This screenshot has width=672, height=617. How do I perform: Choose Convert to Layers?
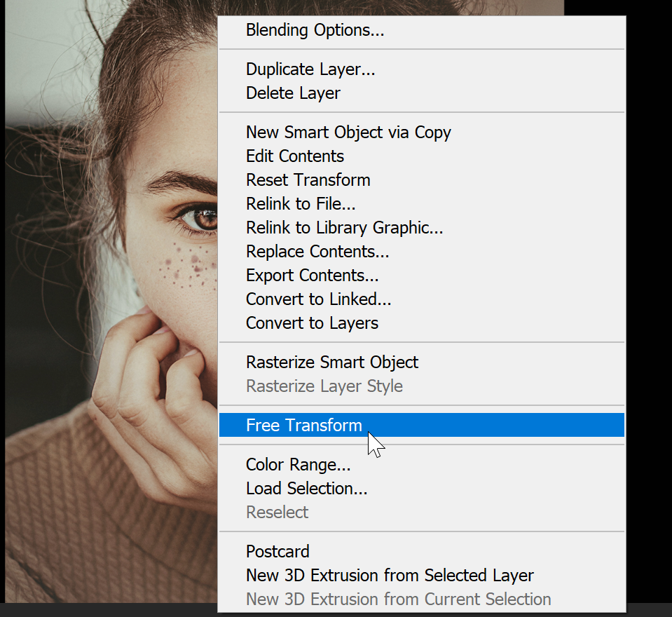tap(422, 323)
